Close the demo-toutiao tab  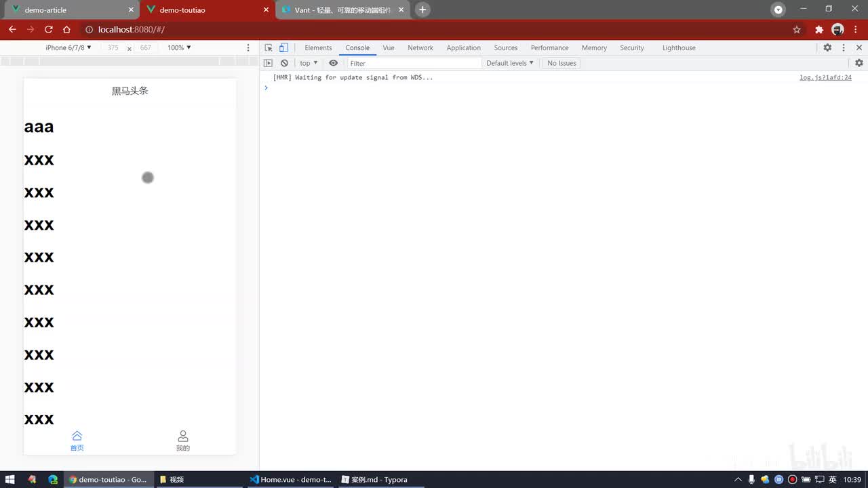click(x=266, y=10)
